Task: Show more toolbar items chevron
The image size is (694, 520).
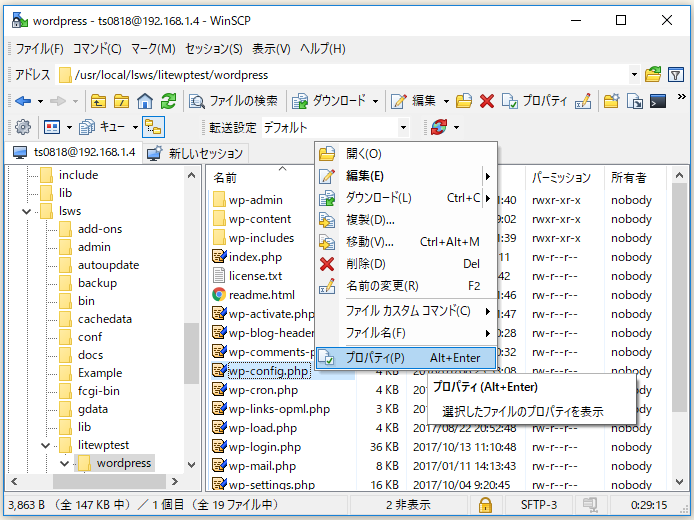Action: [x=681, y=96]
